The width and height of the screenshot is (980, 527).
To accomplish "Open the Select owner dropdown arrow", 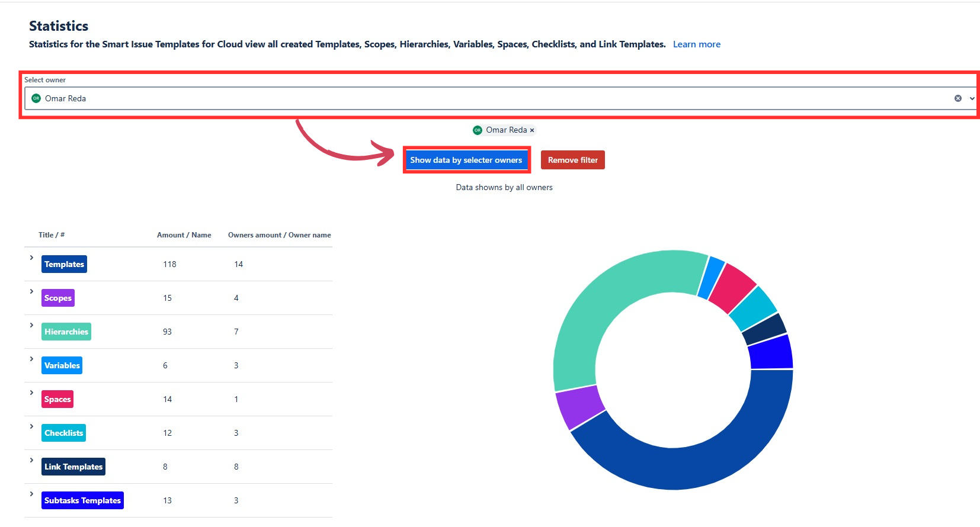I will tap(972, 98).
